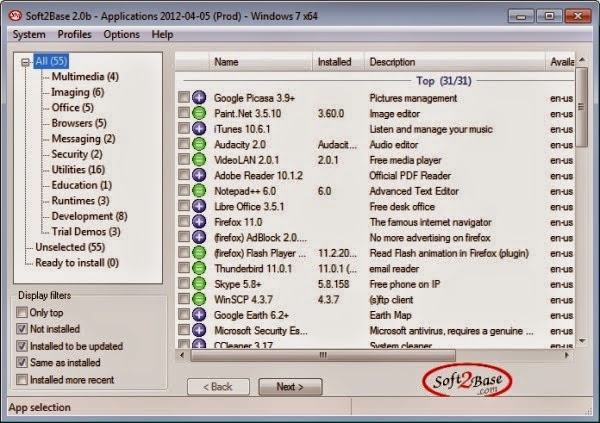
Task: Select the Development (8) category
Action: 90,216
